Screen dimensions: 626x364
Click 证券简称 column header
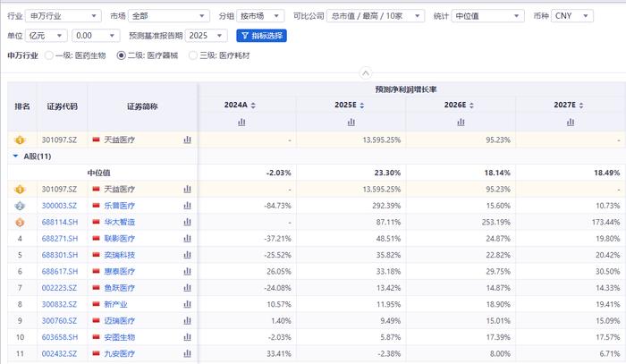tap(142, 106)
